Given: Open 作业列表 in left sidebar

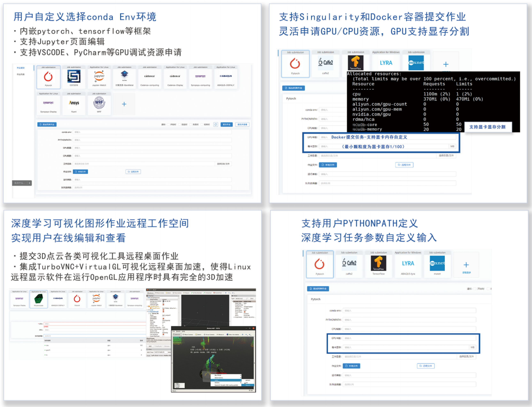Looking at the screenshot, I should coord(21,74).
